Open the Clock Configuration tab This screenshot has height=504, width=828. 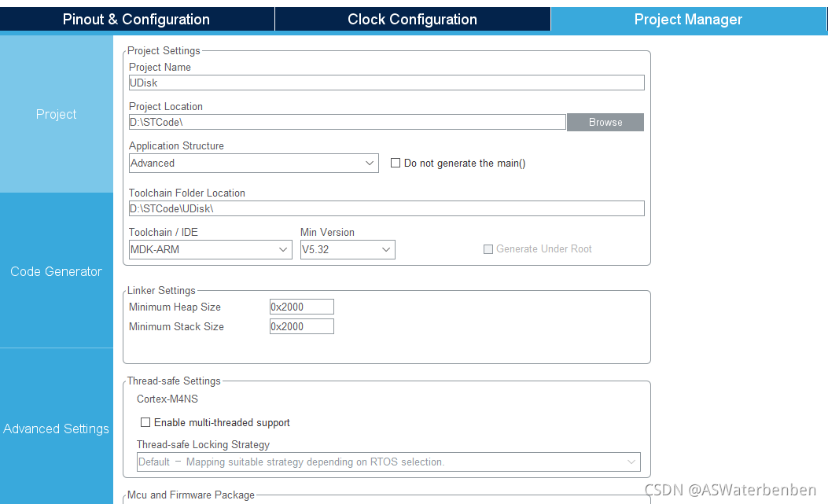[x=412, y=19]
